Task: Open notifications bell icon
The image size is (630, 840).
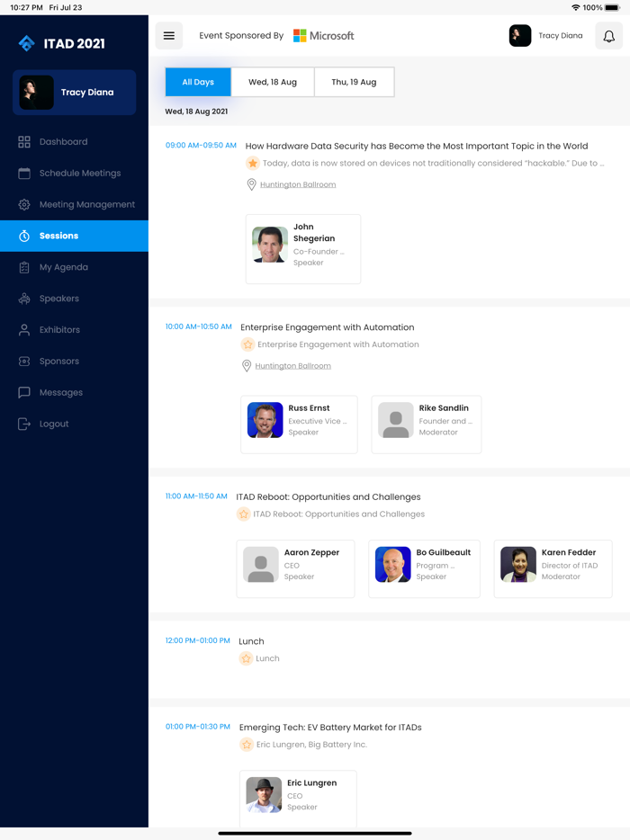Action: point(608,35)
